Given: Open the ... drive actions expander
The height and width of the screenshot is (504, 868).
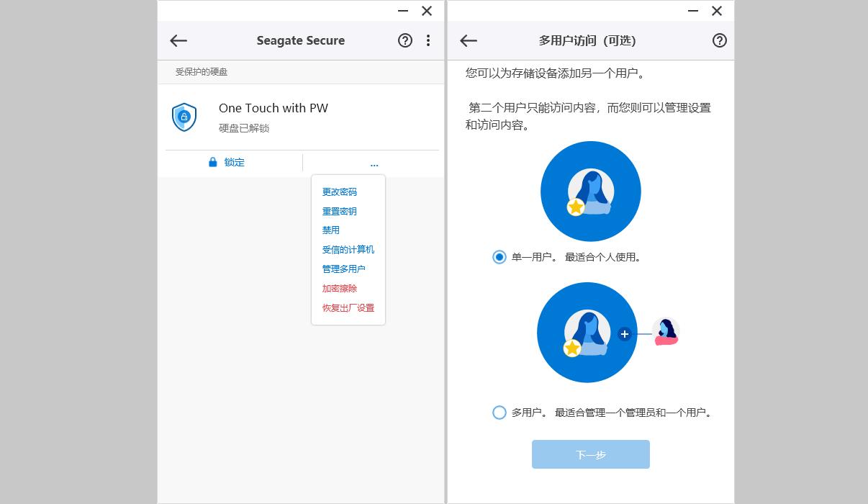Looking at the screenshot, I should 374,164.
